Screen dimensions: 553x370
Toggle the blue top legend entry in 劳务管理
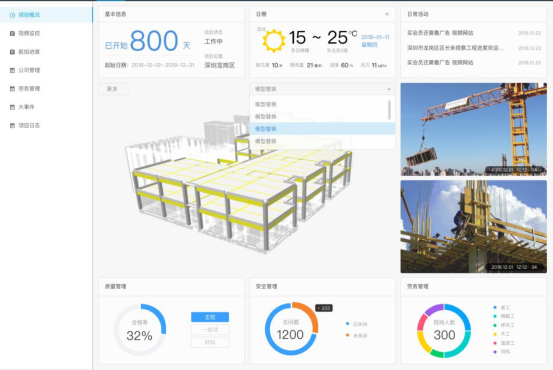501,308
